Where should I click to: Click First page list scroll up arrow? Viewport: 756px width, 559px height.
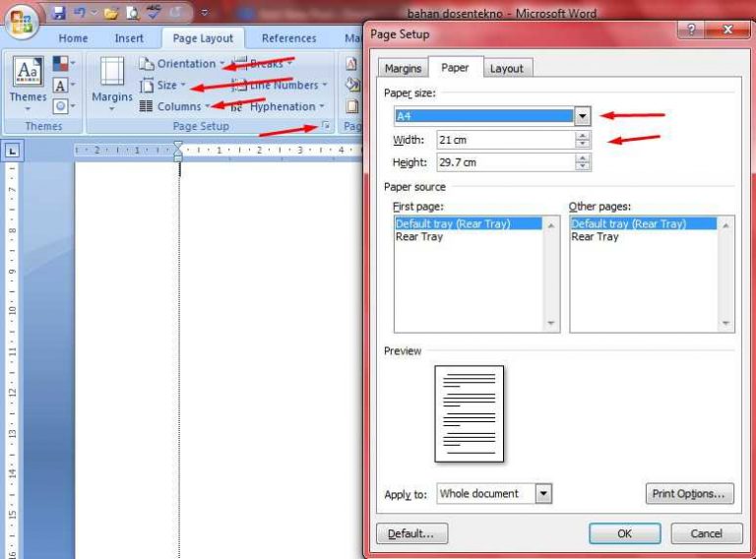(x=551, y=225)
